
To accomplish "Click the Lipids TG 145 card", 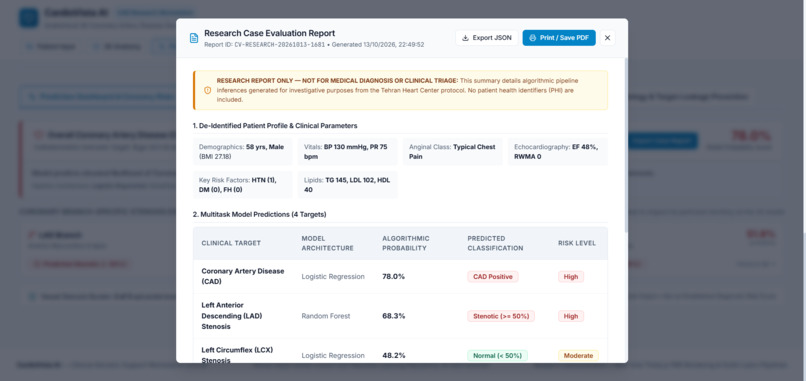I will click(x=347, y=185).
